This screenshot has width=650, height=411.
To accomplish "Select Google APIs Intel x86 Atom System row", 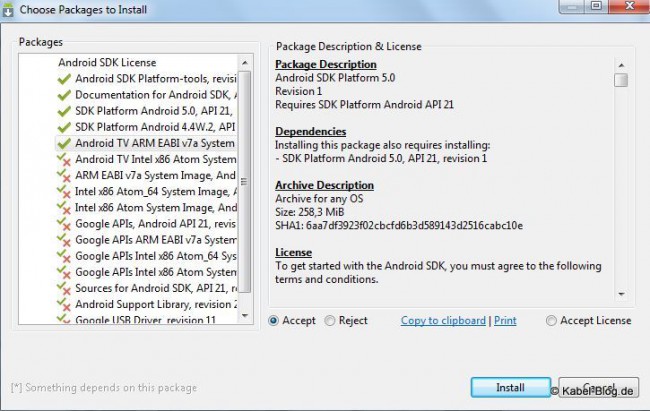I will coord(146,273).
